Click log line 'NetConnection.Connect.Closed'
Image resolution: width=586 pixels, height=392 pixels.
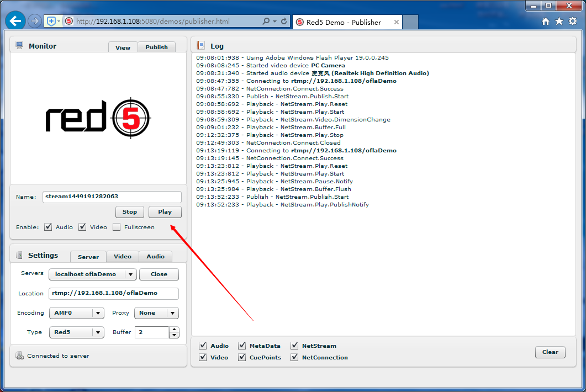click(268, 143)
